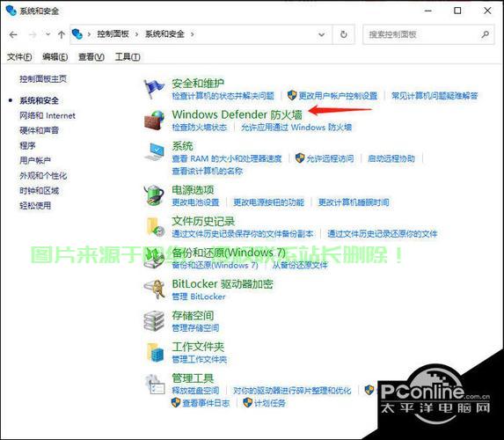Open recent locations dropdown arrow
Viewport: 504px width, 440px height.
pos(47,33)
